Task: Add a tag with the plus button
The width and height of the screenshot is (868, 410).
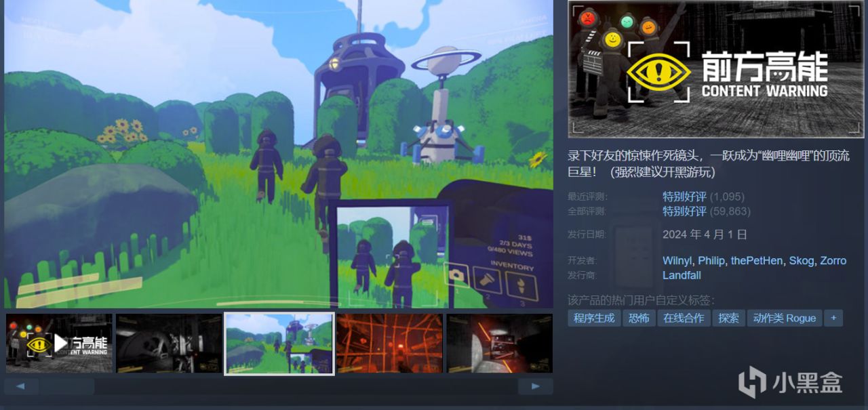Action: click(834, 318)
